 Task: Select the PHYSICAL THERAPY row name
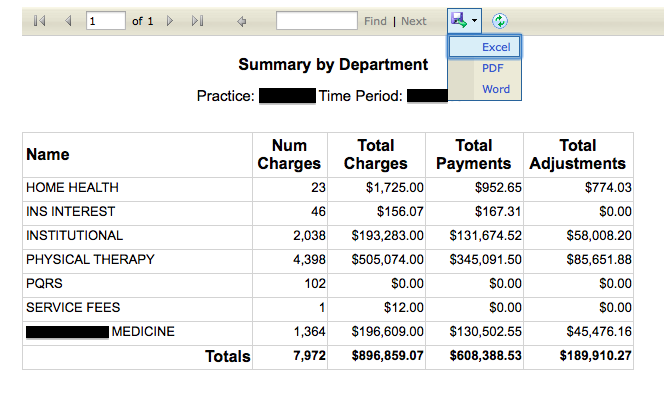tap(91, 260)
